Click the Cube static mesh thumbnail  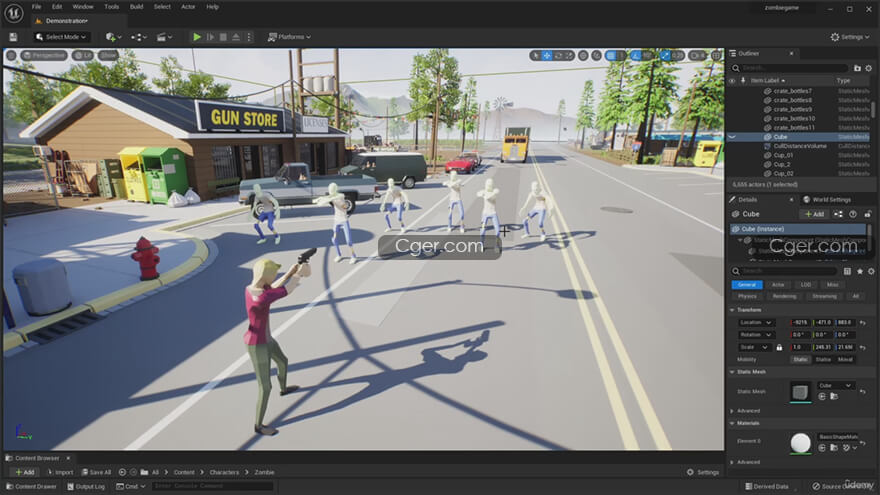[800, 392]
